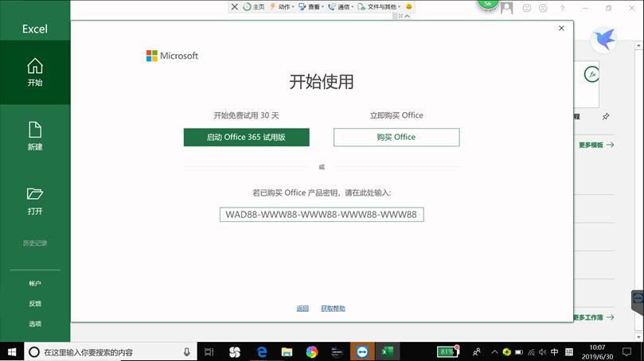Open the fan-shaped app on taskbar
Image resolution: width=644 pixels, height=361 pixels.
tap(235, 352)
